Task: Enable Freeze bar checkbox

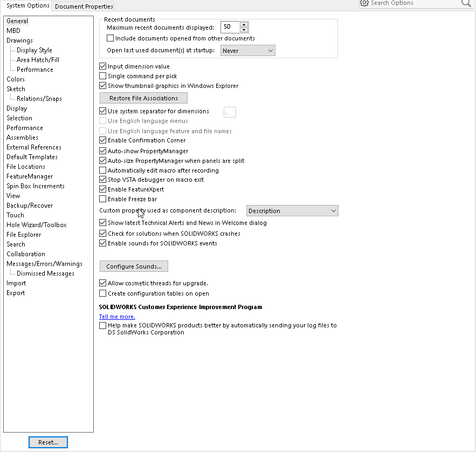Action: click(x=102, y=199)
